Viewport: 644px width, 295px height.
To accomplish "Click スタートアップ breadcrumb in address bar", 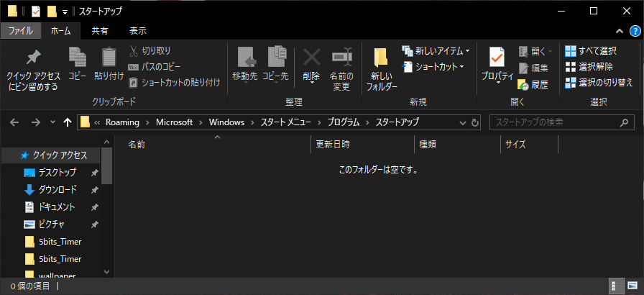I will (397, 122).
